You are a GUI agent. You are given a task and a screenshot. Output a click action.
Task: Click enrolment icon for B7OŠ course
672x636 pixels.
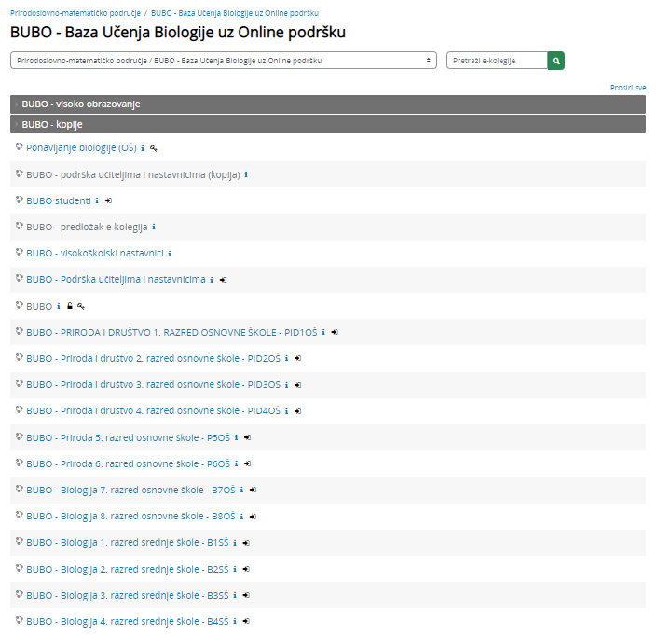click(x=253, y=490)
